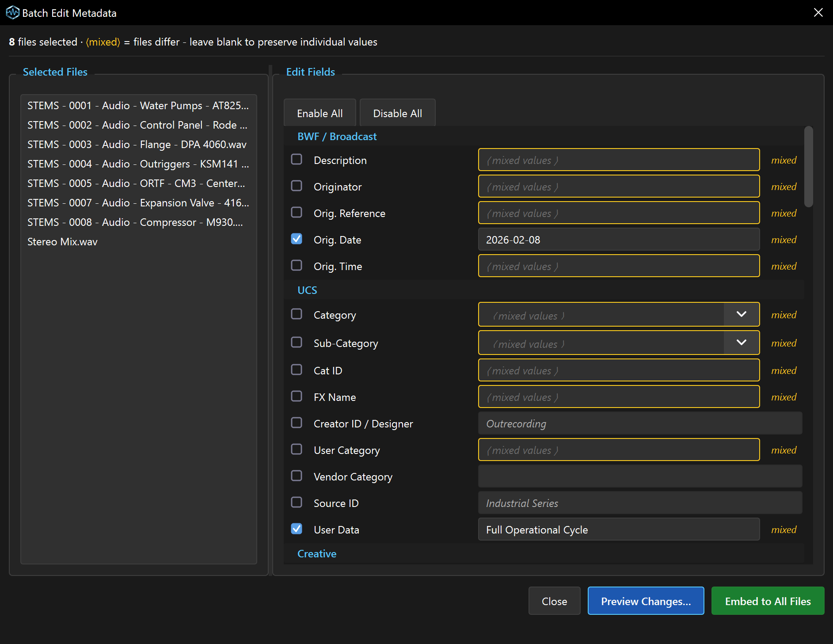Enable the Orig. Time checkbox
833x644 pixels.
[x=297, y=265]
